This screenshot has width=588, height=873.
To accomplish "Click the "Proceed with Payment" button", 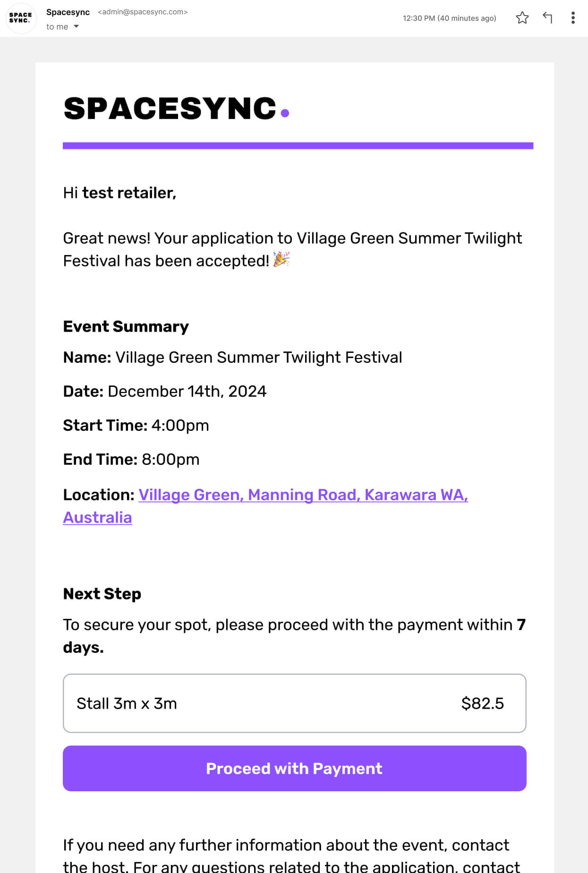I will pyautogui.click(x=294, y=768).
